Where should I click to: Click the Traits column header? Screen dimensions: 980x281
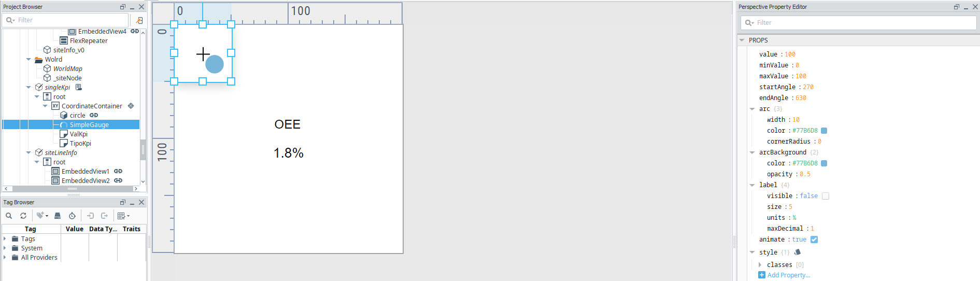click(x=132, y=229)
